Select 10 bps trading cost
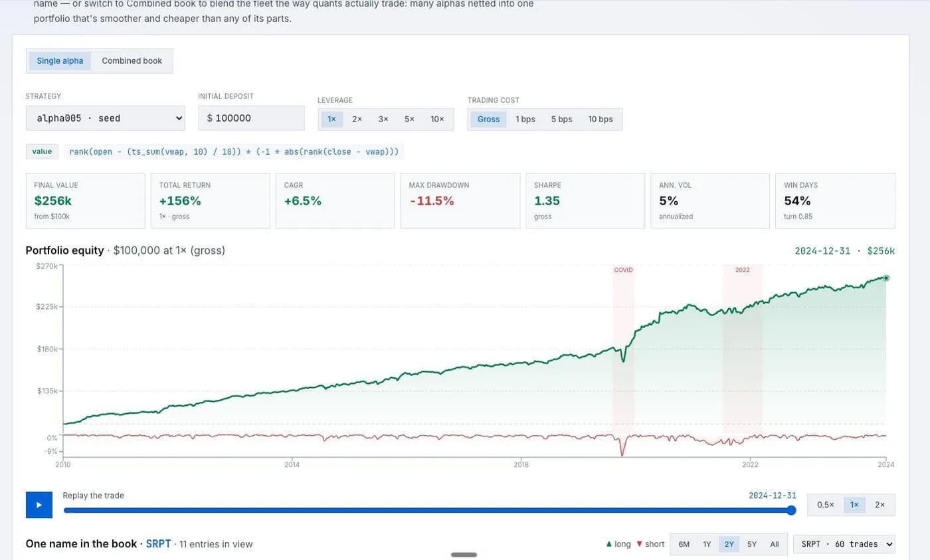 600,119
